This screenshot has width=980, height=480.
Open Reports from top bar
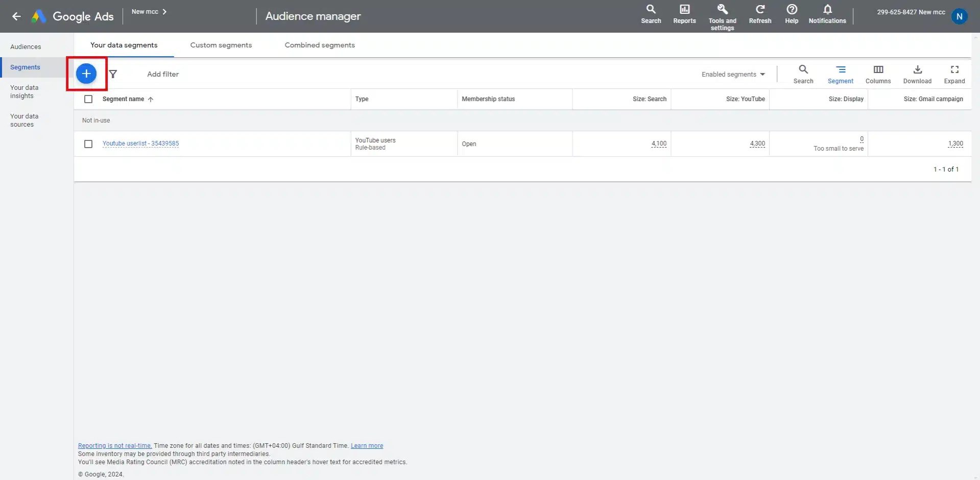click(684, 14)
